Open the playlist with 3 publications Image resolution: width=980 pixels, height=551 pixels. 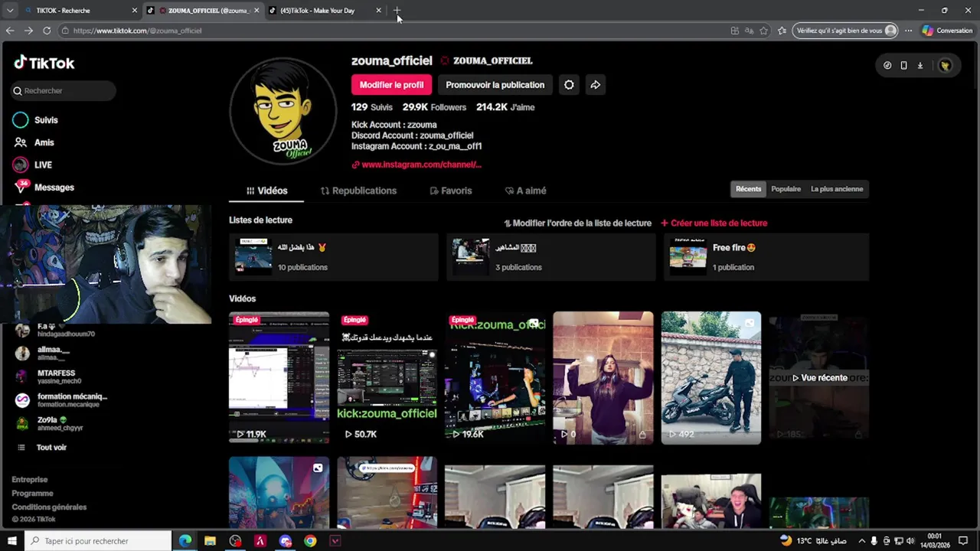point(550,257)
